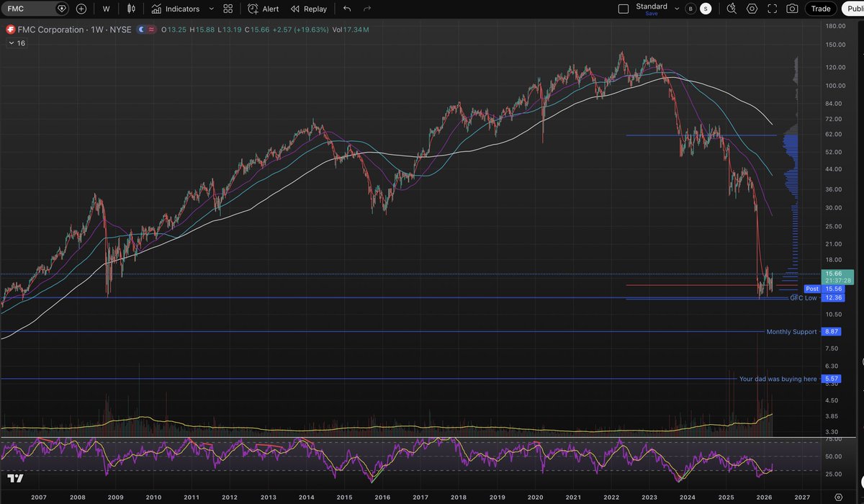Redo the last chart action
Viewport: 864px width, 504px height.
tap(367, 9)
